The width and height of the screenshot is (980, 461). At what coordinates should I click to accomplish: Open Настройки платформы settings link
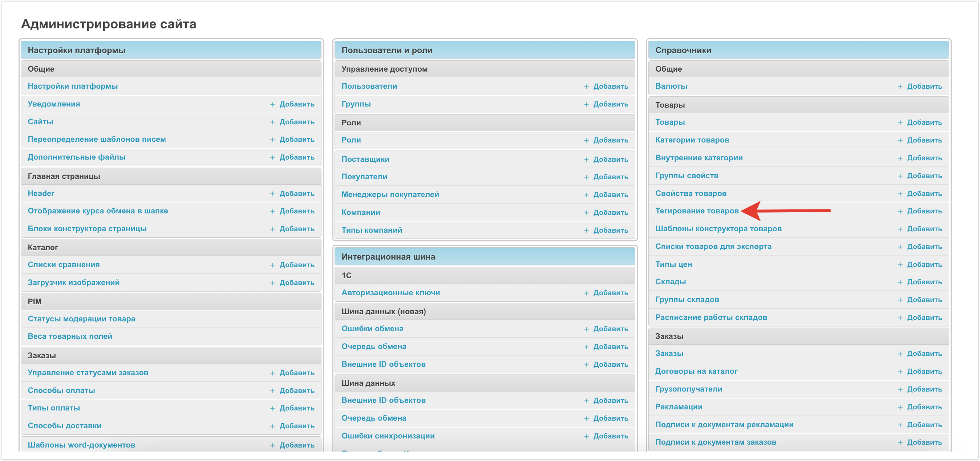73,86
